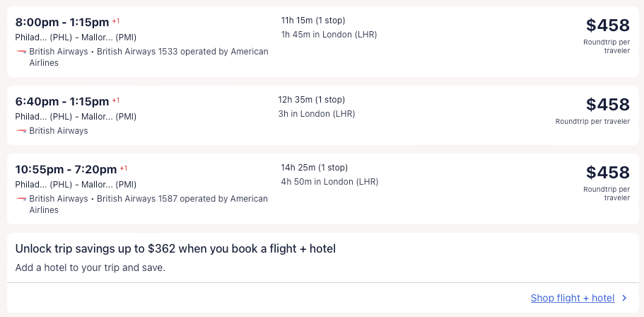Click Add a hotel to your trip text
The width and height of the screenshot is (644, 317).
coord(90,268)
